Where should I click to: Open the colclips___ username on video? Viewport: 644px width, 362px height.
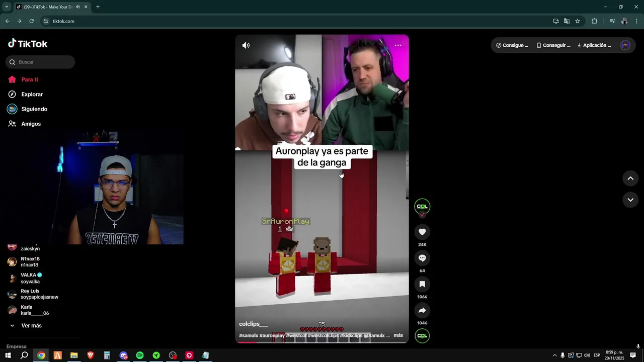[254, 324]
